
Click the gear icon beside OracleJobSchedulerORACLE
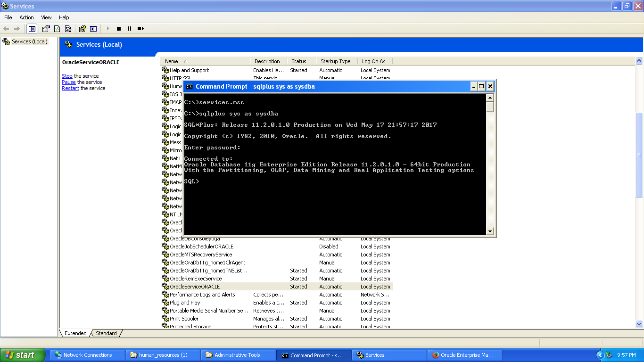(165, 247)
